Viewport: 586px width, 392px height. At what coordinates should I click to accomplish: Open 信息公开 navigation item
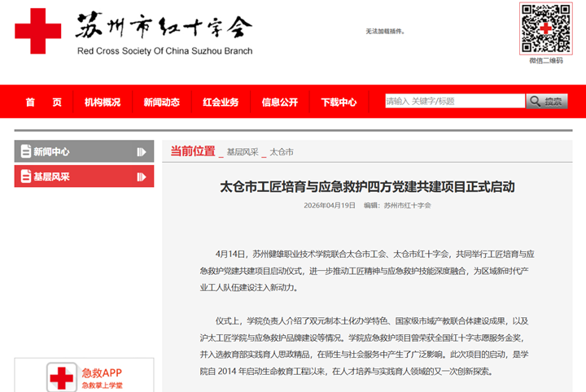tap(279, 102)
